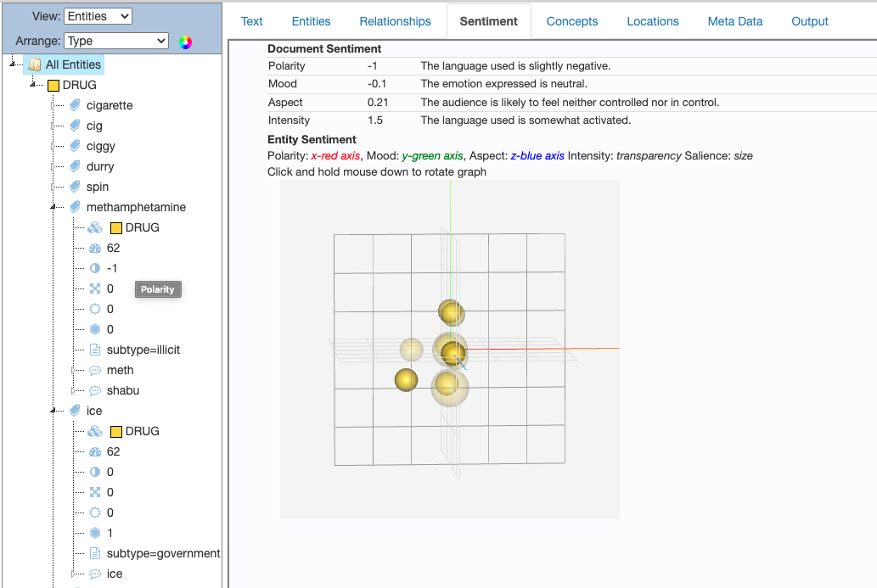Click the snowflake icon showing 1 under ice

coord(95,533)
